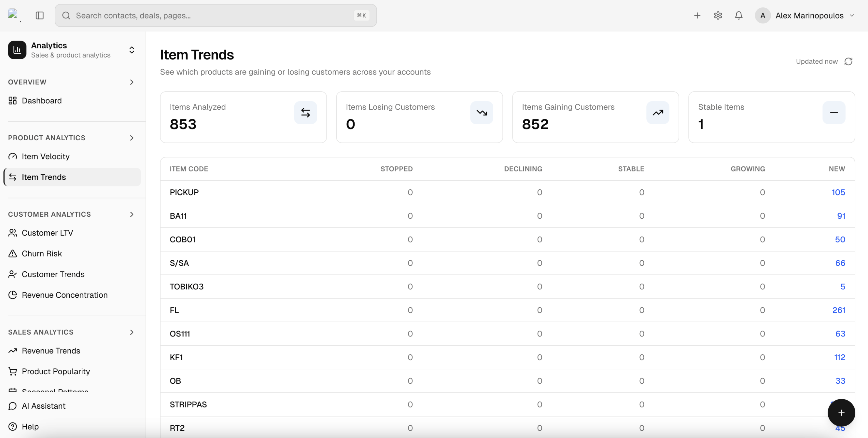868x438 pixels.
Task: Open the AI Assistant
Action: click(43, 406)
